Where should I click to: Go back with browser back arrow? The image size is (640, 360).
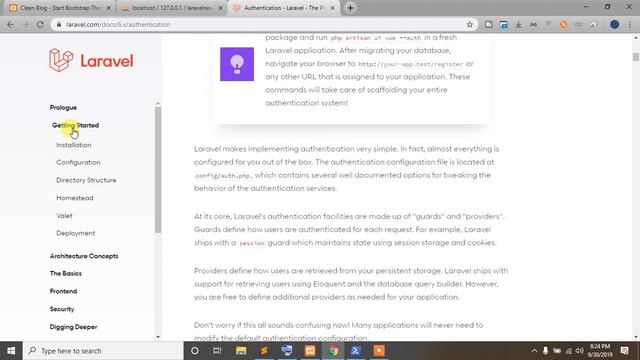10,24
